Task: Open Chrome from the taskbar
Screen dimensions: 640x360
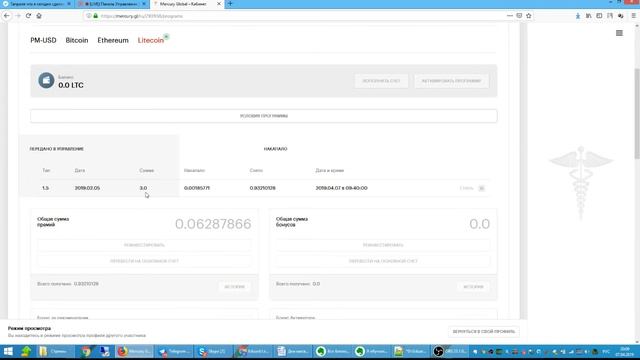Action: click(86, 351)
